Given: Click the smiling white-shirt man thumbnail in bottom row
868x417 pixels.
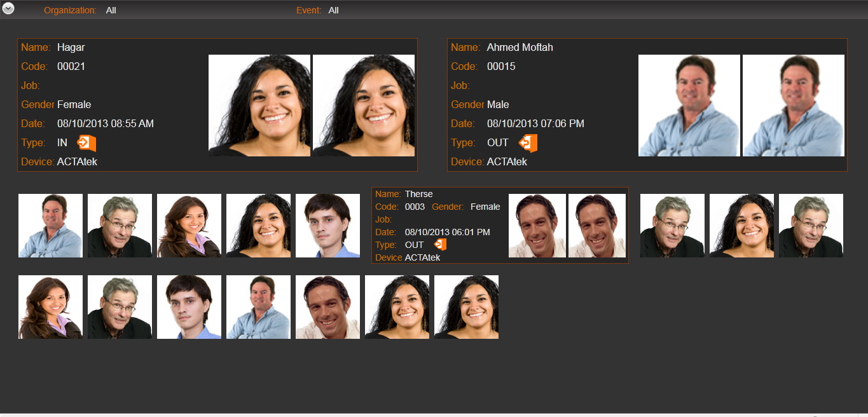Looking at the screenshot, I should (327, 307).
